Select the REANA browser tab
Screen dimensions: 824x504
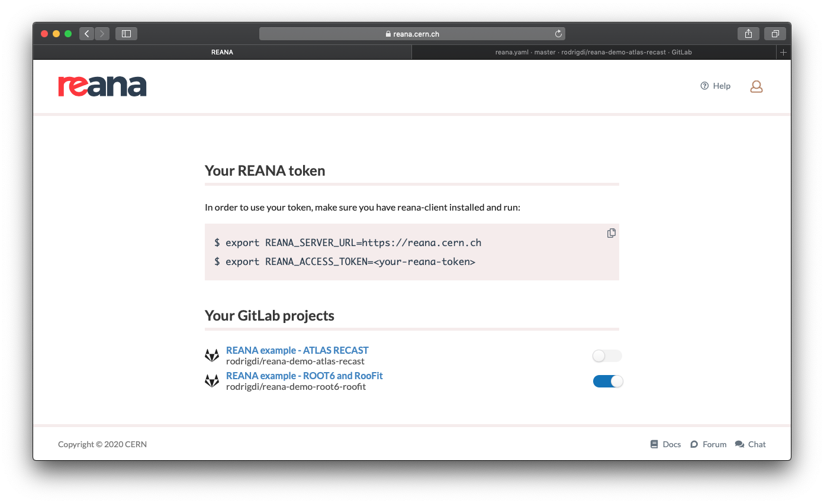(x=222, y=52)
